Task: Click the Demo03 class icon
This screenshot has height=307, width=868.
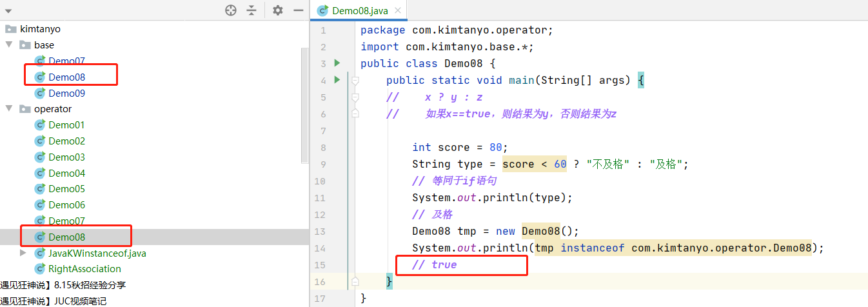Action: coord(40,157)
